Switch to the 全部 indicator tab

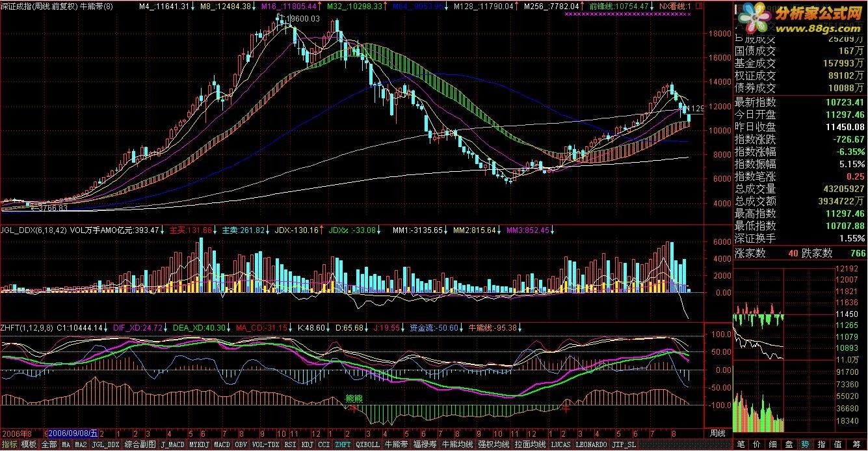49,444
